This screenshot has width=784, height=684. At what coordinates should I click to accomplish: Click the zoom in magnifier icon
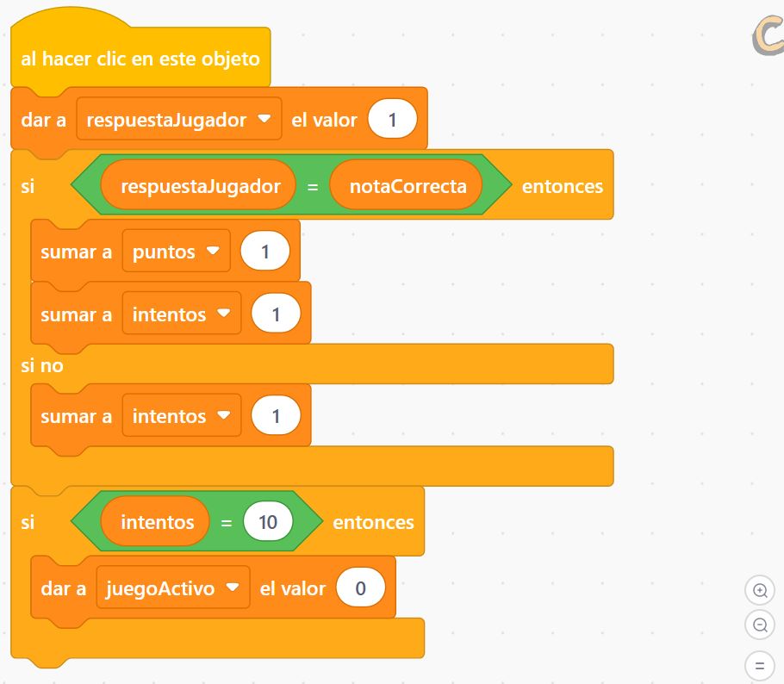[x=760, y=590]
